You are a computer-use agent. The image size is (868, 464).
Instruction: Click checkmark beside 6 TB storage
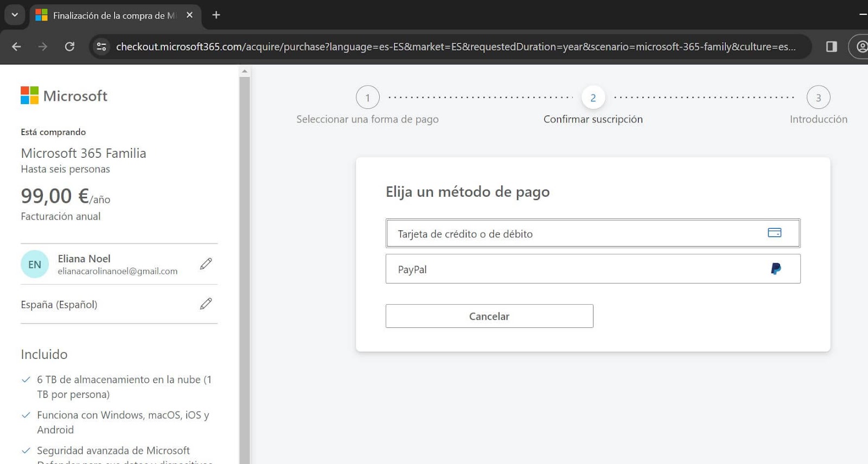25,379
